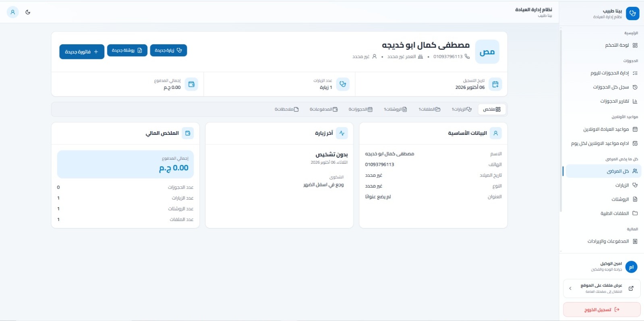The width and height of the screenshot is (644, 321).
Task: Click the 0.00 ج.م total paid card
Action: tap(126, 165)
